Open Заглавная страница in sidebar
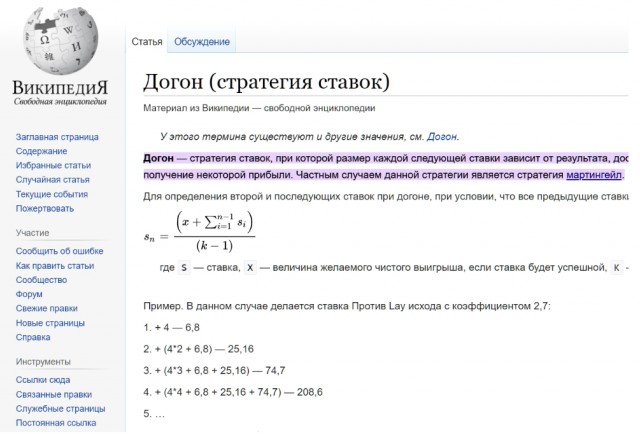The width and height of the screenshot is (640, 434). click(57, 137)
